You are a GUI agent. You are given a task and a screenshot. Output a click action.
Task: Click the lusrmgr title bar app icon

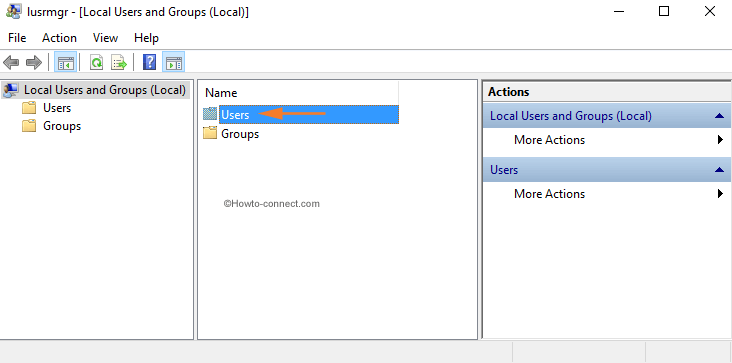click(x=13, y=11)
